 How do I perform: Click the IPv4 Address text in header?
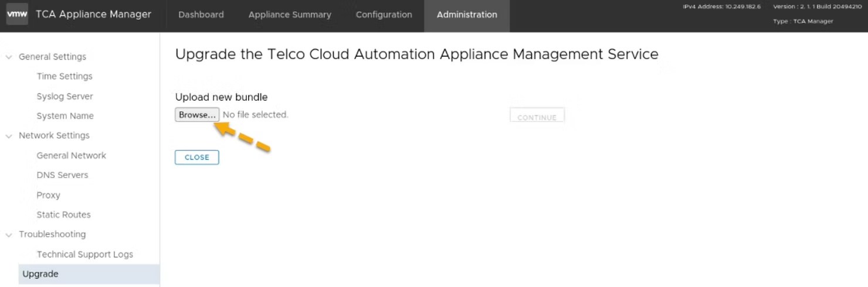(x=721, y=6)
